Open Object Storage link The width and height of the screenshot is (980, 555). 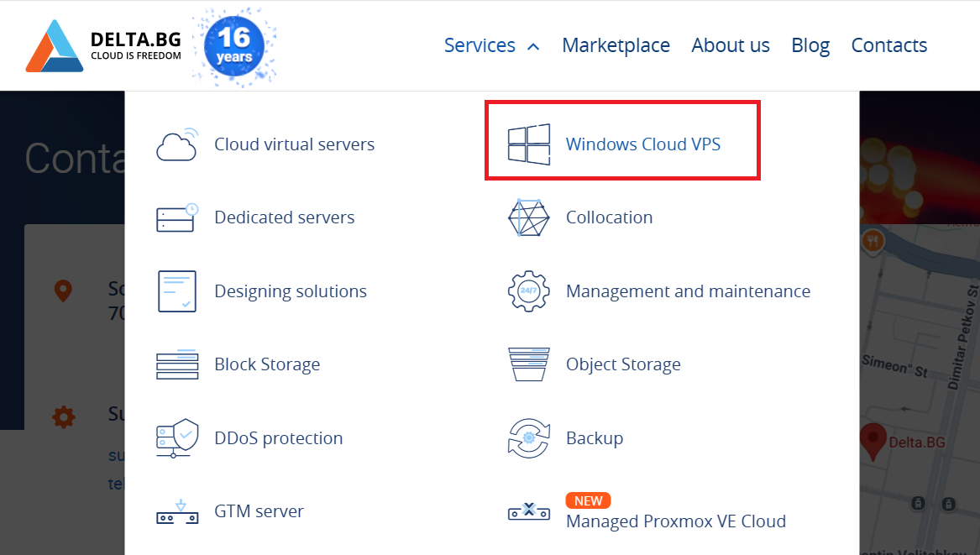tap(623, 364)
